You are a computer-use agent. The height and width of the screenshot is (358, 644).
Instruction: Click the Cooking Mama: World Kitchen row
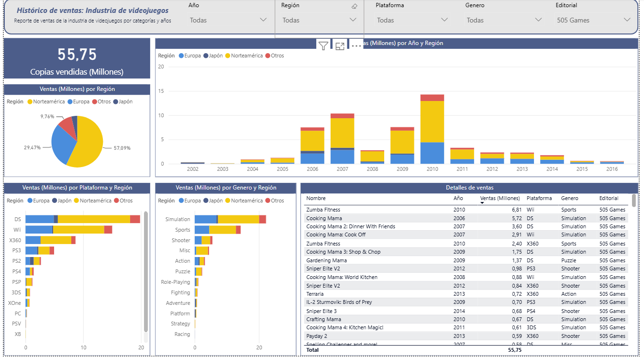pyautogui.click(x=466, y=277)
